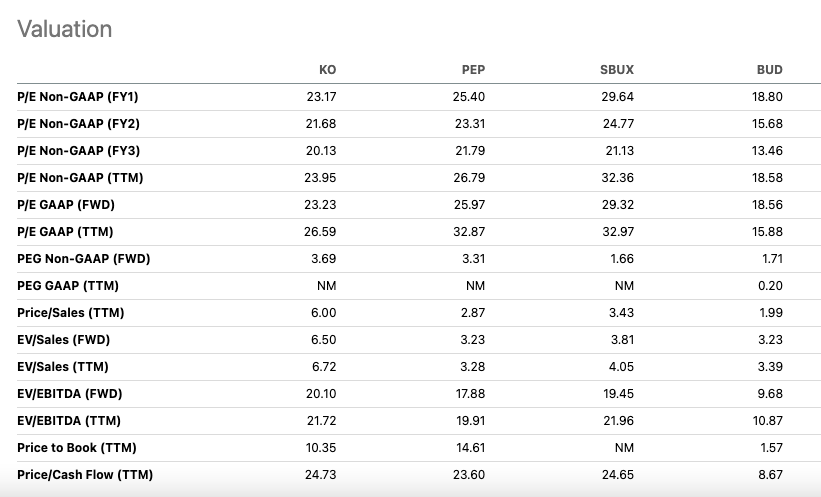
Task: Click the Valuation section heading
Action: pyautogui.click(x=65, y=30)
